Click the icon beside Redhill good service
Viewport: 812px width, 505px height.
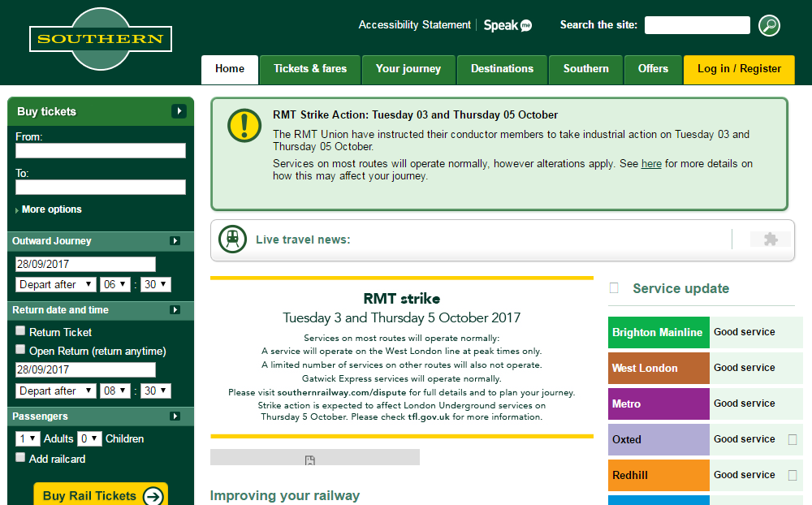[x=793, y=476]
